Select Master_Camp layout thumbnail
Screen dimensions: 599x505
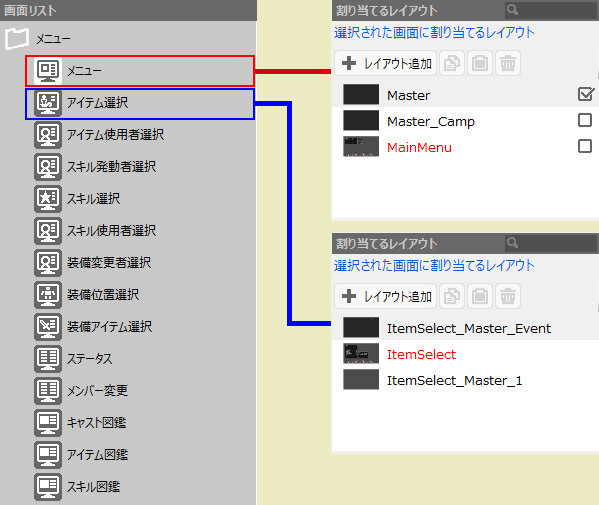point(361,121)
